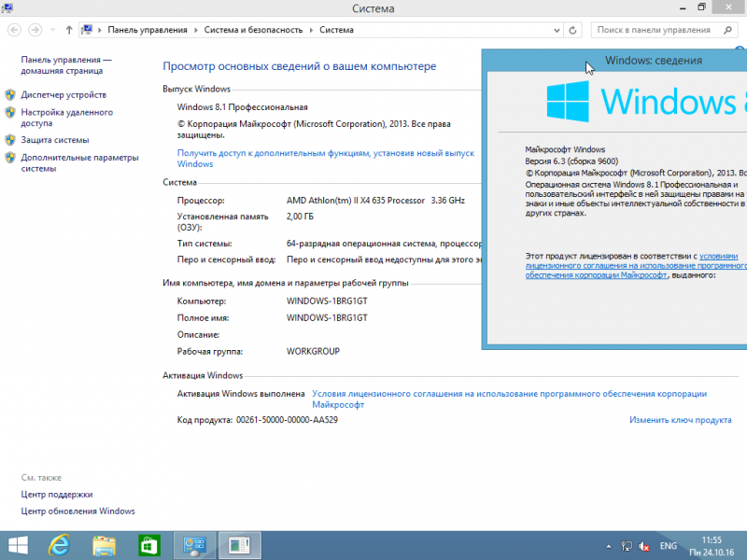Switch to the Windows: сведения taskbar button
This screenshot has height=560, width=747.
pos(240,545)
